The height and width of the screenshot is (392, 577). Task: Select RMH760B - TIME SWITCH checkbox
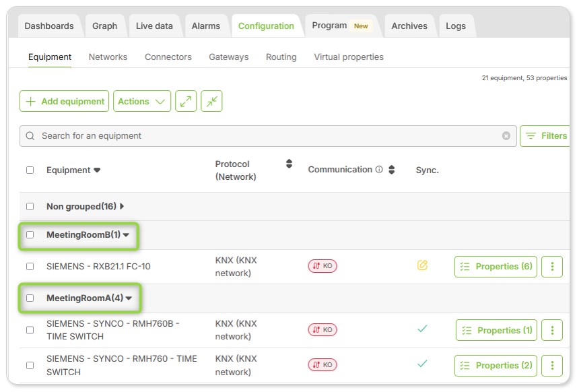(x=30, y=330)
